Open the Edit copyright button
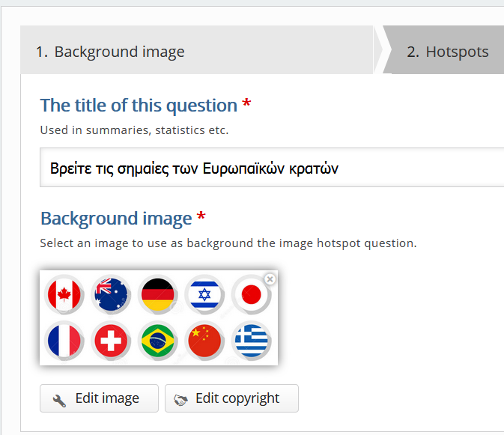The image size is (504, 435). (x=231, y=398)
